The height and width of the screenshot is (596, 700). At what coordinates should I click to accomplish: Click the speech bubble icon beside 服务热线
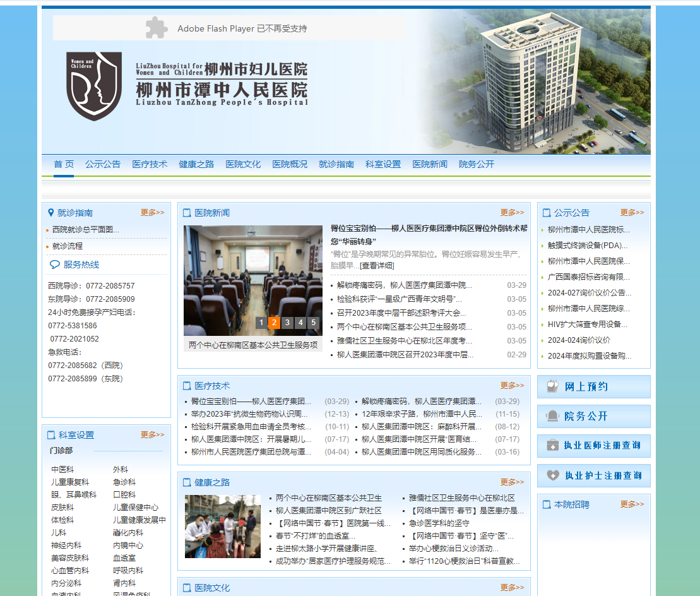[x=54, y=265]
